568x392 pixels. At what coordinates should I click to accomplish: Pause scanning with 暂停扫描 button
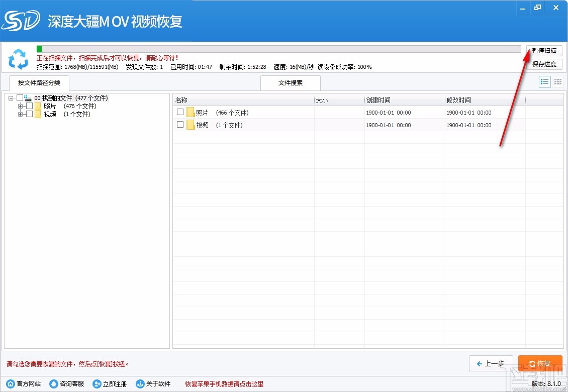[544, 50]
